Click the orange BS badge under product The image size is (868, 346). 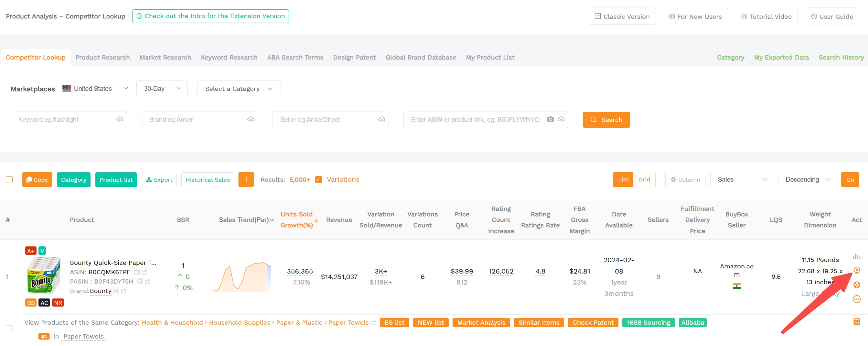point(31,303)
